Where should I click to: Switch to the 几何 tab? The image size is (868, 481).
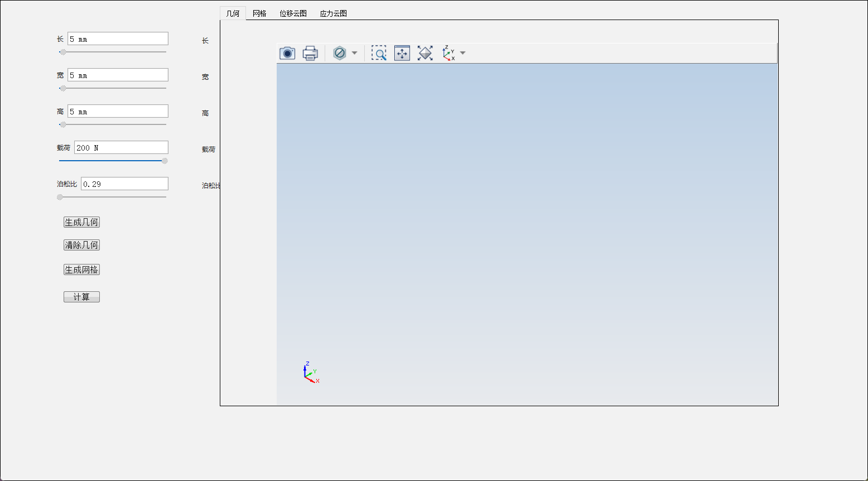pos(233,13)
